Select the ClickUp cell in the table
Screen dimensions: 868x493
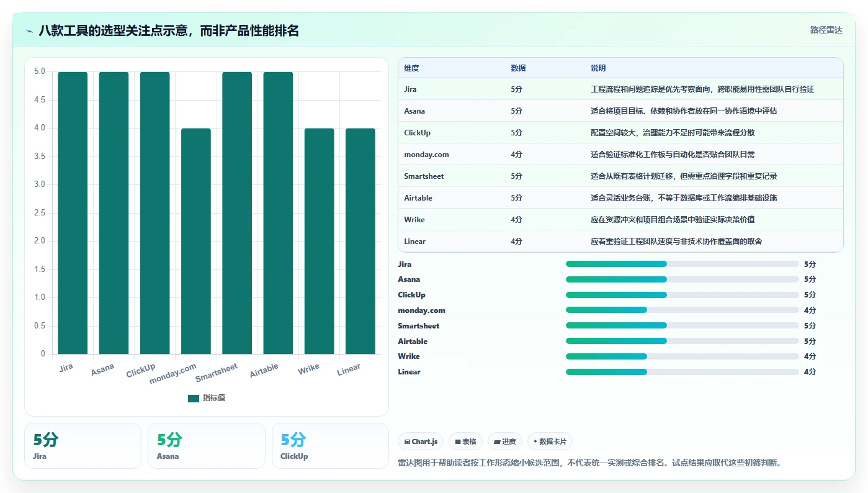417,133
